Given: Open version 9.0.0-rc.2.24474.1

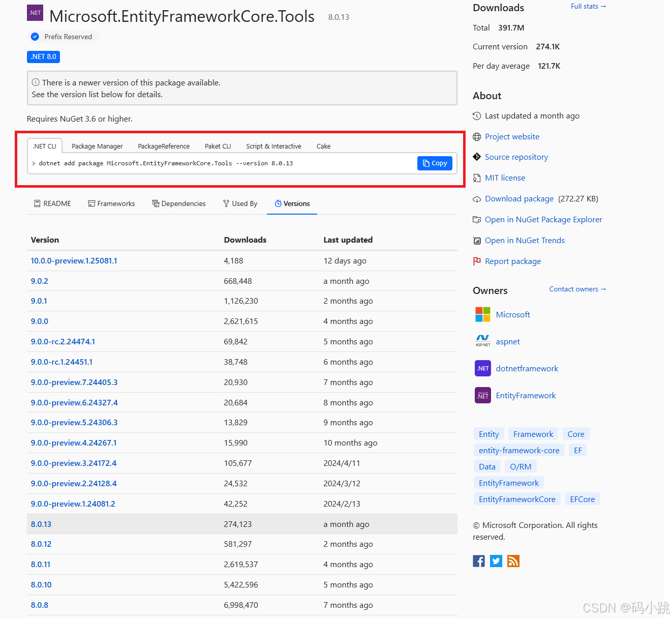Looking at the screenshot, I should click(63, 342).
